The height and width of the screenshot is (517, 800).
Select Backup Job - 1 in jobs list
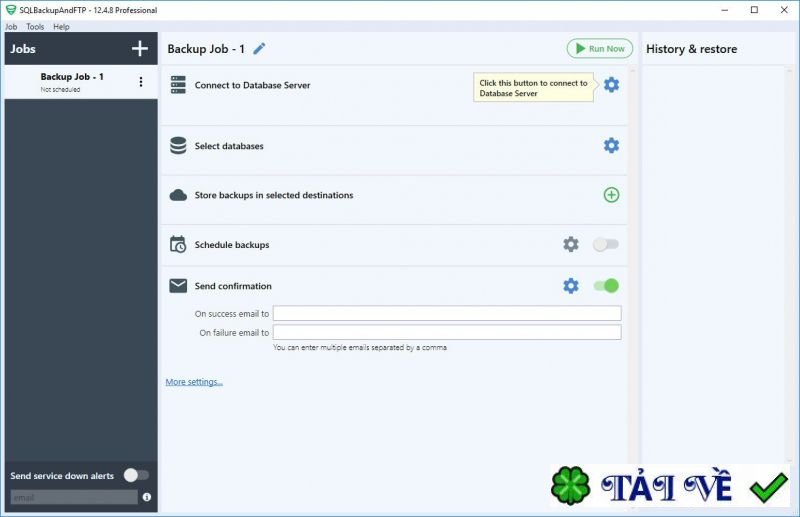pos(81,82)
